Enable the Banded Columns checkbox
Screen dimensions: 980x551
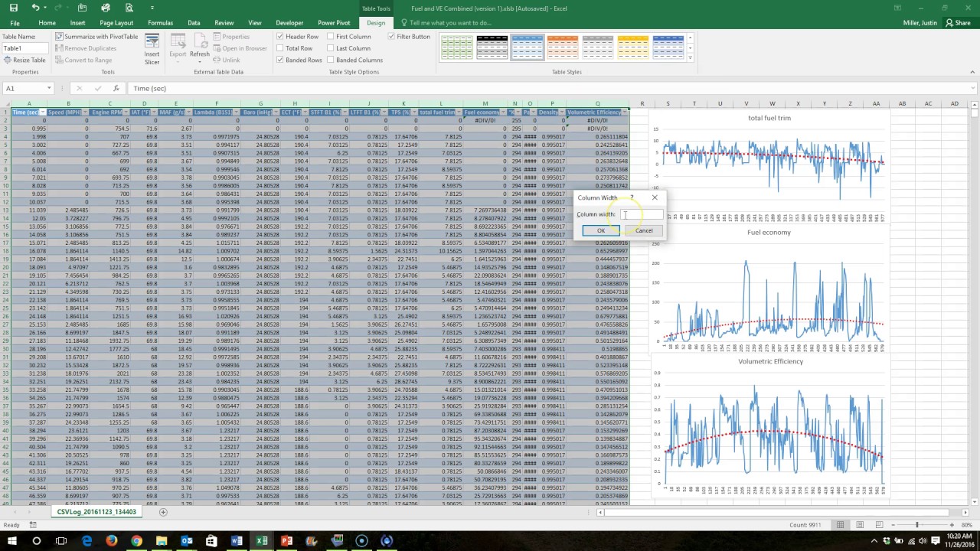(331, 60)
